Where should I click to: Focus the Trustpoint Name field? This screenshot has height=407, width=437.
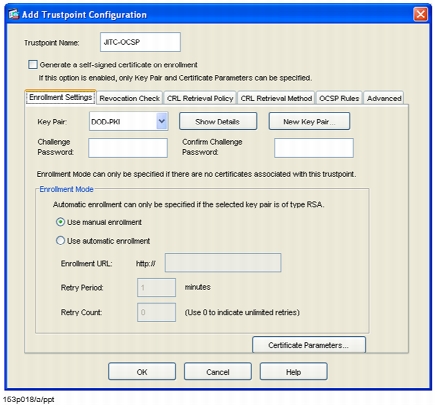click(x=140, y=42)
